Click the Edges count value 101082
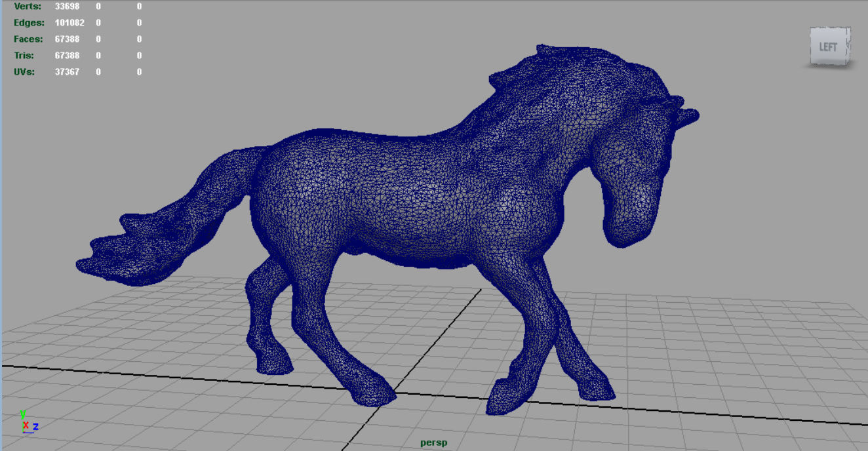 [70, 23]
